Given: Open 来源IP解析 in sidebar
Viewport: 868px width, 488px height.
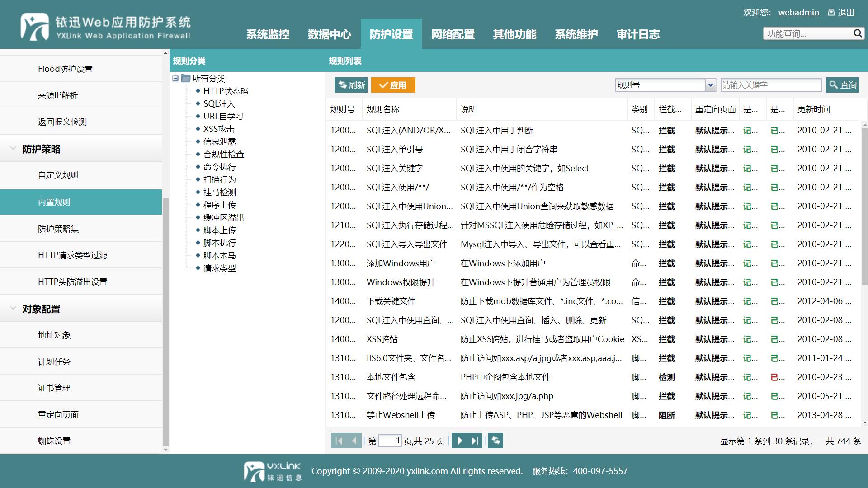Looking at the screenshot, I should tap(81, 95).
